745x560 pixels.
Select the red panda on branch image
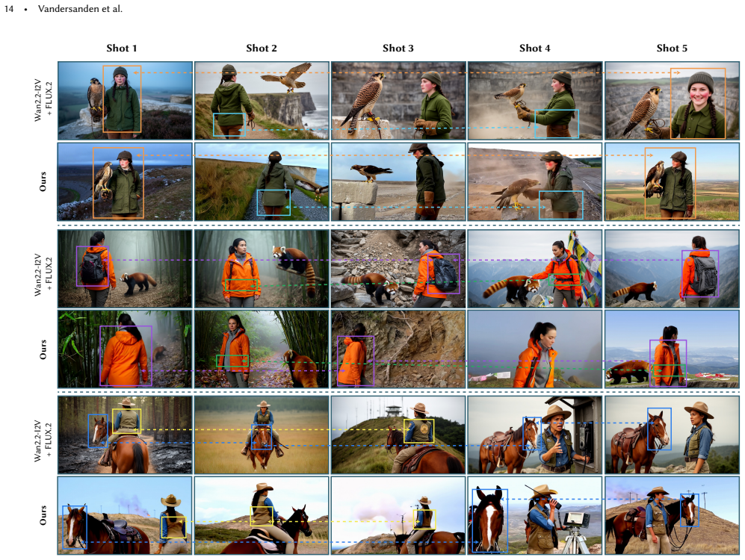pos(262,269)
